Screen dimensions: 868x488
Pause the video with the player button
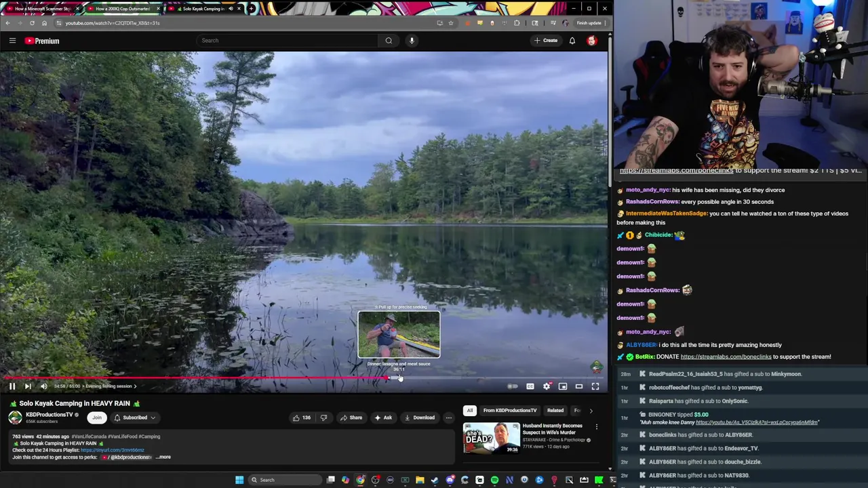point(12,386)
